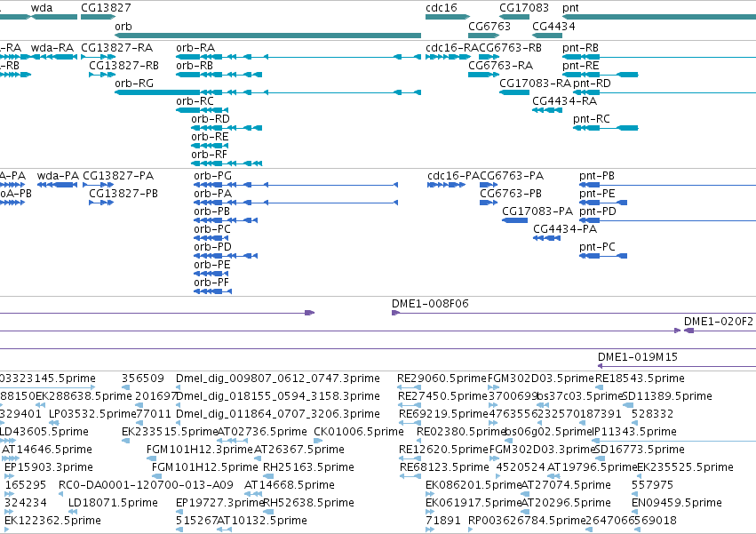The image size is (756, 534).
Task: Select the RE29060.5prime EST label
Action: click(x=442, y=379)
